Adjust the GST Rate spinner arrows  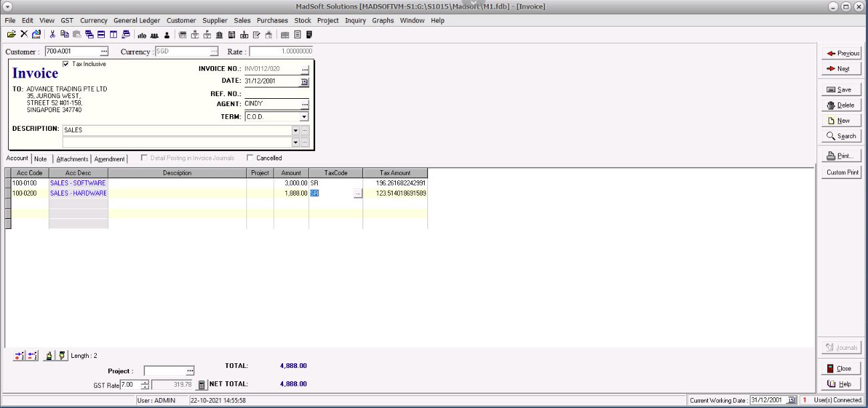pos(145,385)
